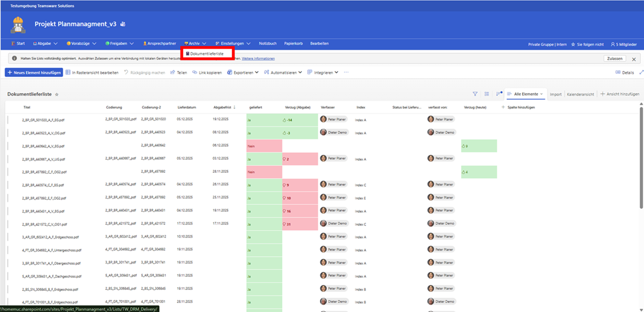Viewport: 644px width, 312px height.
Task: Select Dokumentlieferliste in Archiv menu
Action: (x=207, y=54)
